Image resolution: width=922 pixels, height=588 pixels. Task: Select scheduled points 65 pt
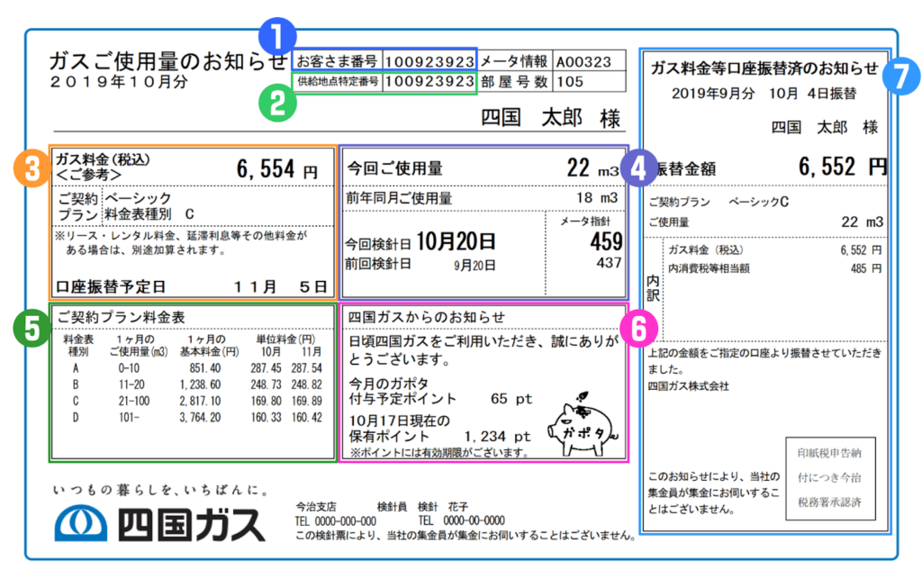point(511,399)
